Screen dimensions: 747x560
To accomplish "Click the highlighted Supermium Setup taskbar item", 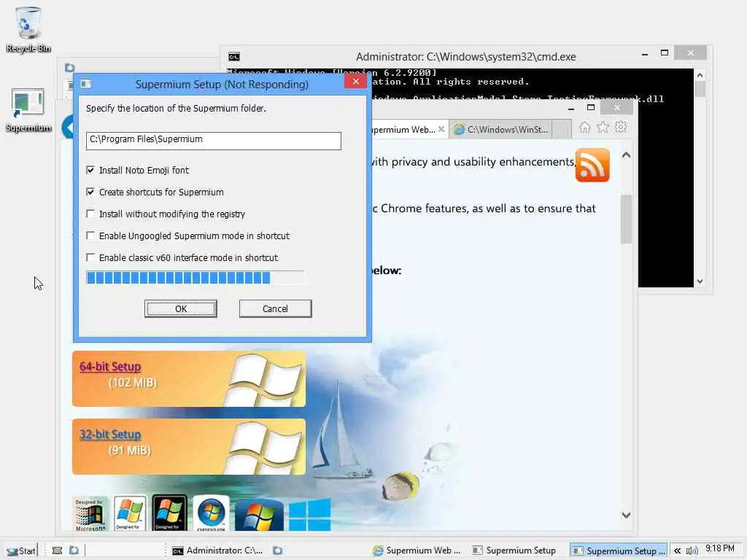I will pyautogui.click(x=619, y=551).
